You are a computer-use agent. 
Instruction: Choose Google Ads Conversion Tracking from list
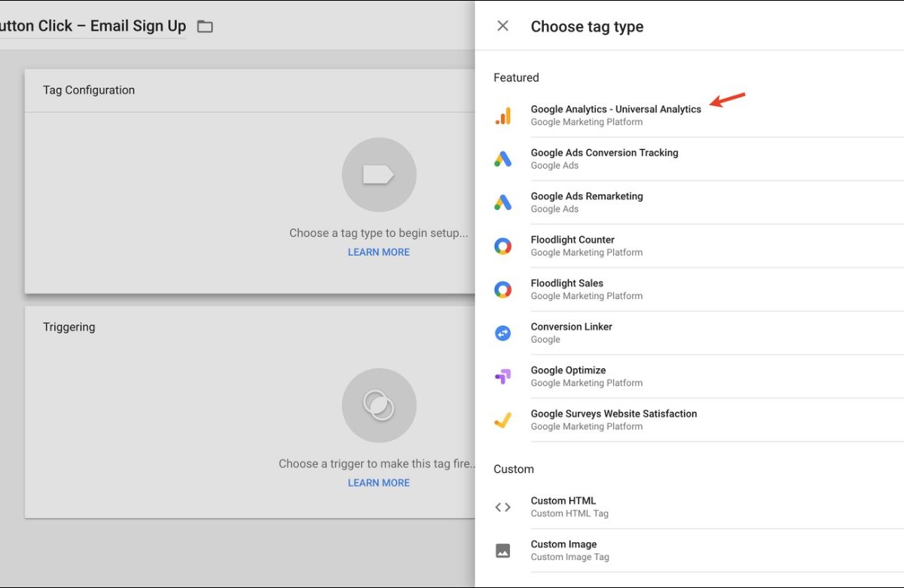604,153
